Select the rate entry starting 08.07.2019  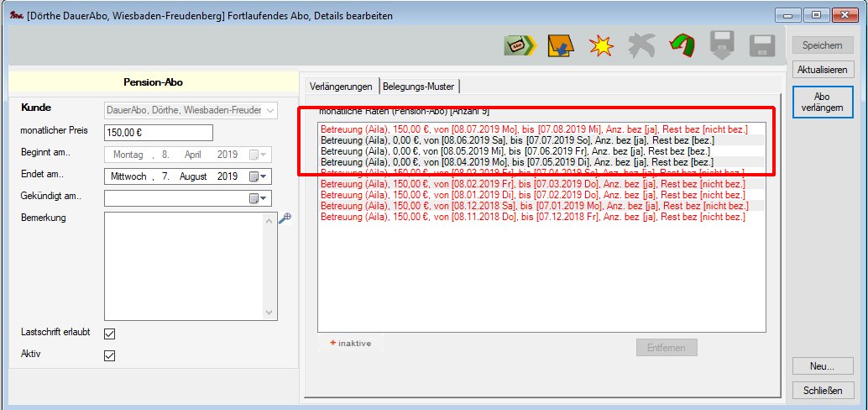pyautogui.click(x=529, y=129)
